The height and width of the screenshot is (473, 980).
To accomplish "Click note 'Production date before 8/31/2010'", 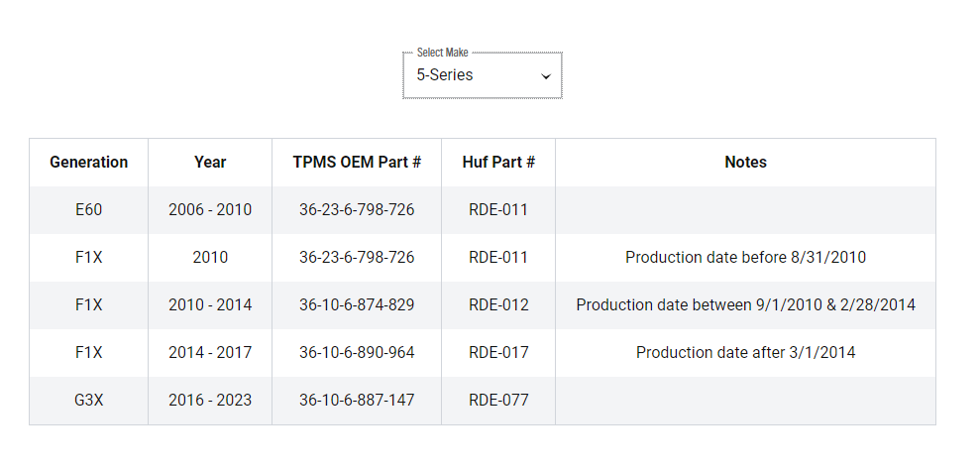I will point(745,257).
